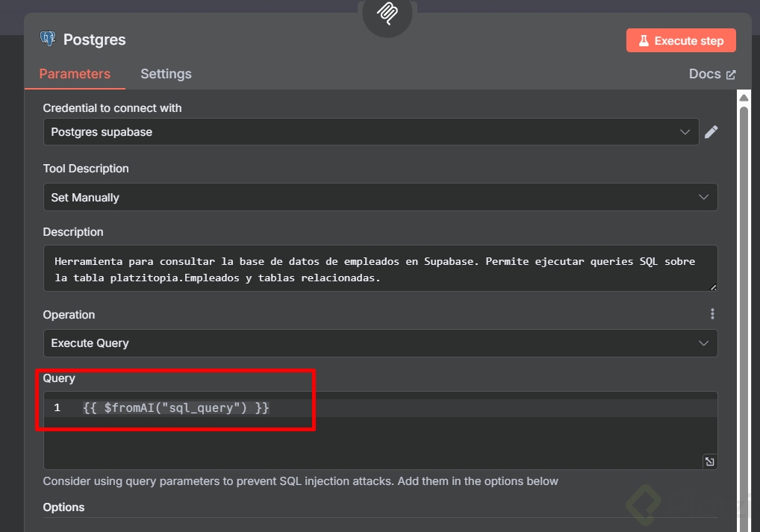
Task: Click the 'Tool Description' label
Action: (86, 169)
